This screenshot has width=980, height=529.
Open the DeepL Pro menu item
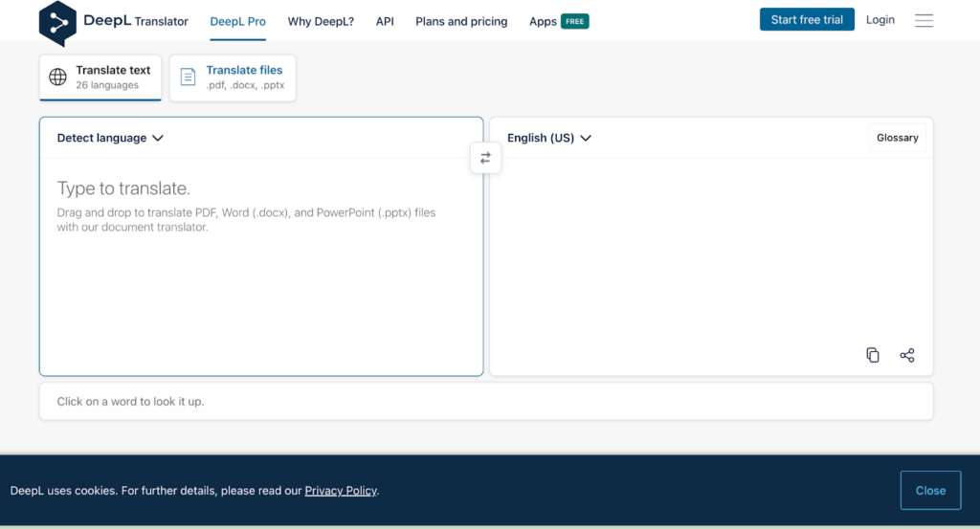(238, 21)
